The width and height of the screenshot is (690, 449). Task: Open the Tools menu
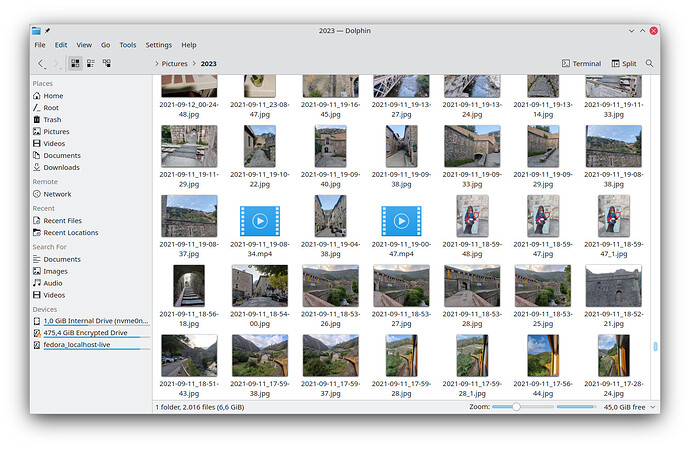(x=128, y=45)
